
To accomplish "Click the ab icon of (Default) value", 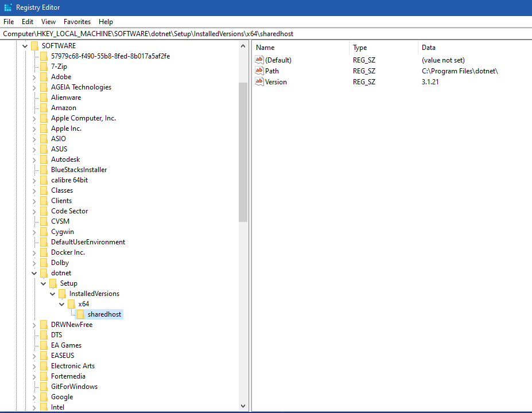I will [x=259, y=60].
